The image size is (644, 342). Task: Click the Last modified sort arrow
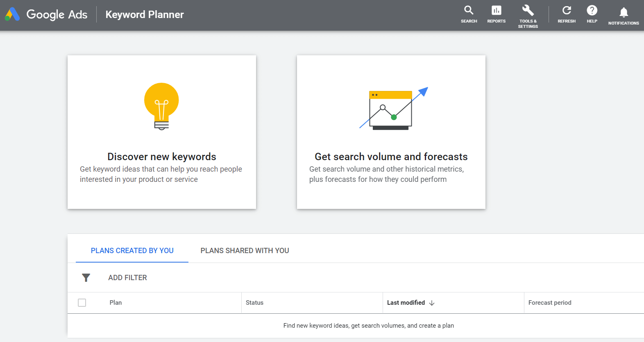[432, 303]
